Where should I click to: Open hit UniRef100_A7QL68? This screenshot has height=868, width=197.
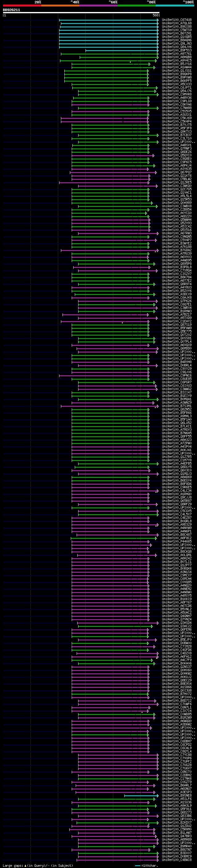(177, 23)
